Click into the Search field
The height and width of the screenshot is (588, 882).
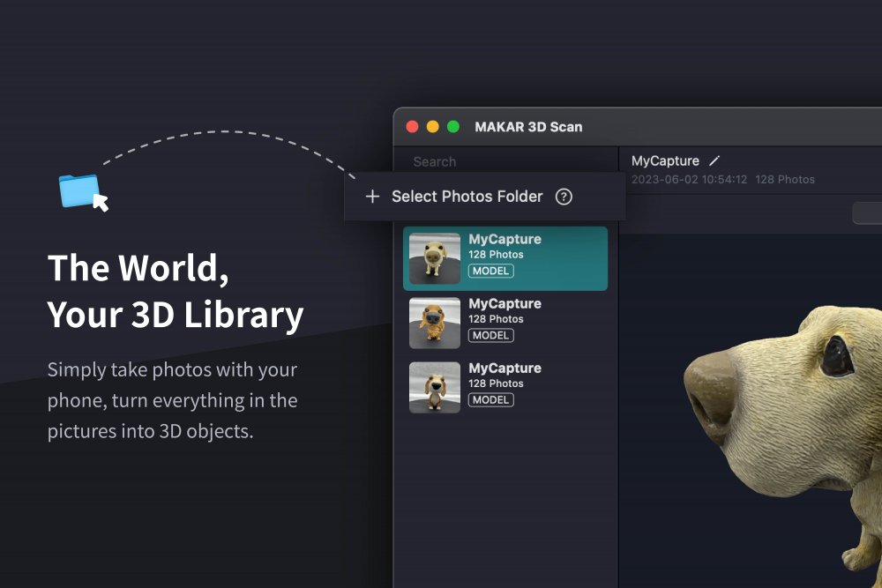click(x=494, y=162)
